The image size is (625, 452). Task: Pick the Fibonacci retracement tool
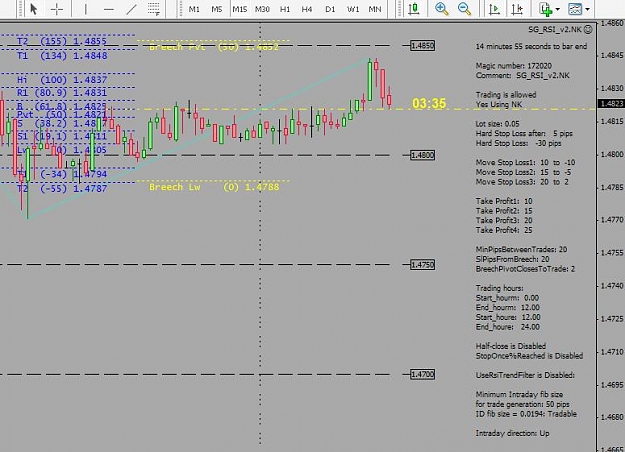[x=154, y=9]
